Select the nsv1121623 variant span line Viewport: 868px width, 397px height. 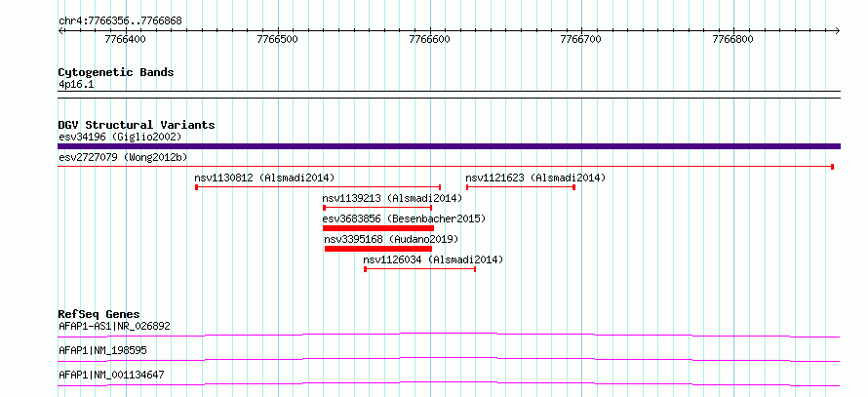[x=521, y=187]
